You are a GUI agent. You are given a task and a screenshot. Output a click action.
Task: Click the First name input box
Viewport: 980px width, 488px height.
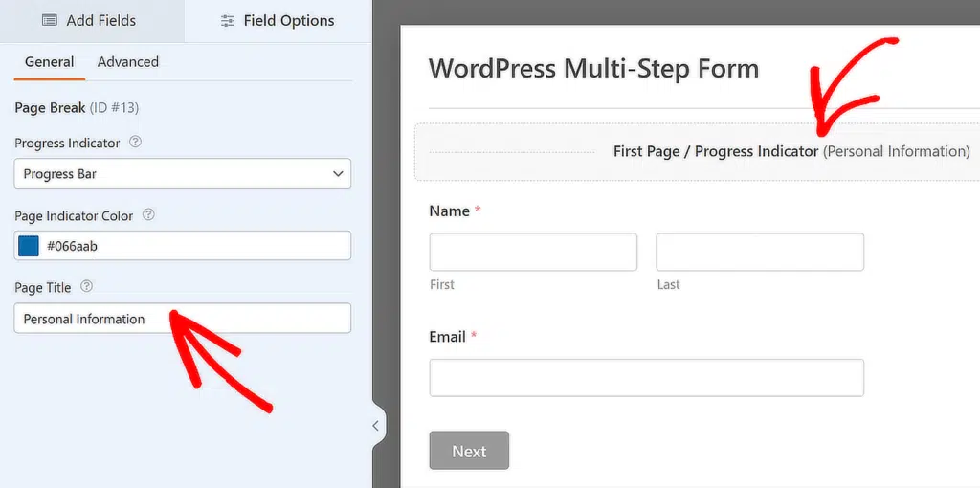click(x=533, y=253)
